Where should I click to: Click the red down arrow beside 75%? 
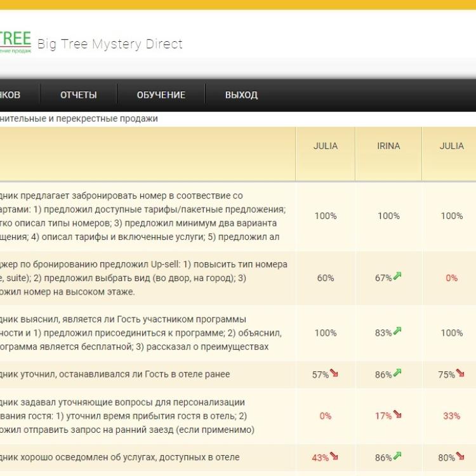(x=460, y=373)
